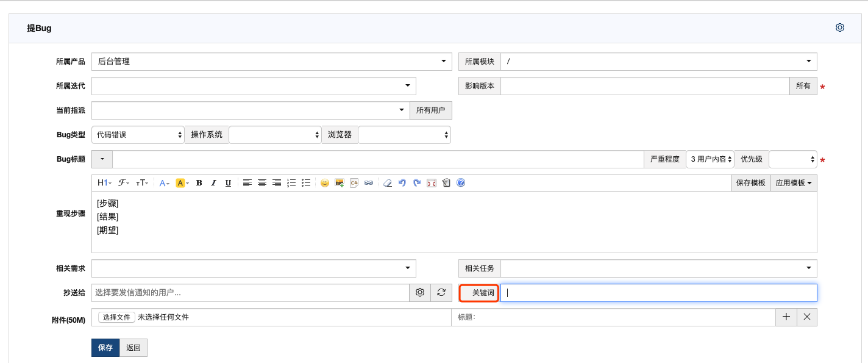Insert an image into the editor
Image resolution: width=868 pixels, height=363 pixels.
coord(340,183)
